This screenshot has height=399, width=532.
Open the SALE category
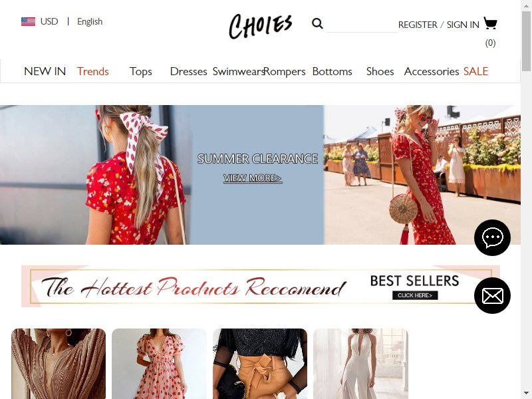tap(475, 71)
